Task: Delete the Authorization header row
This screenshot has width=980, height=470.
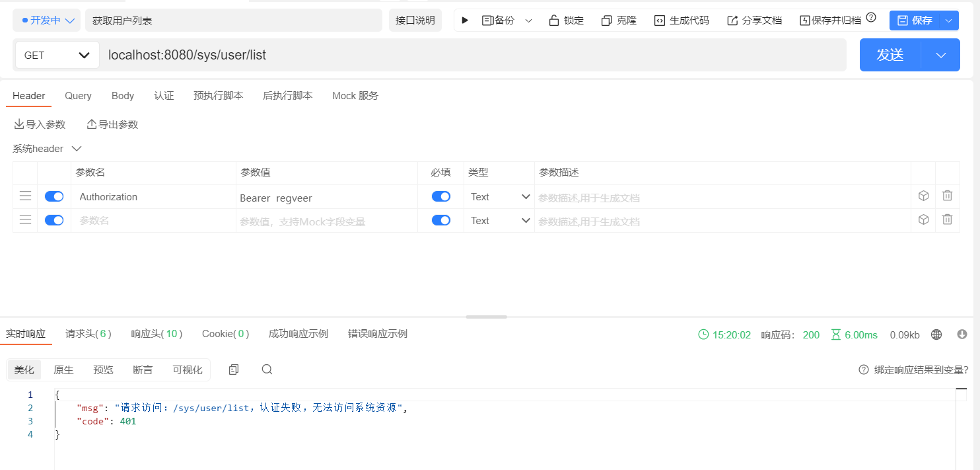Action: point(947,196)
